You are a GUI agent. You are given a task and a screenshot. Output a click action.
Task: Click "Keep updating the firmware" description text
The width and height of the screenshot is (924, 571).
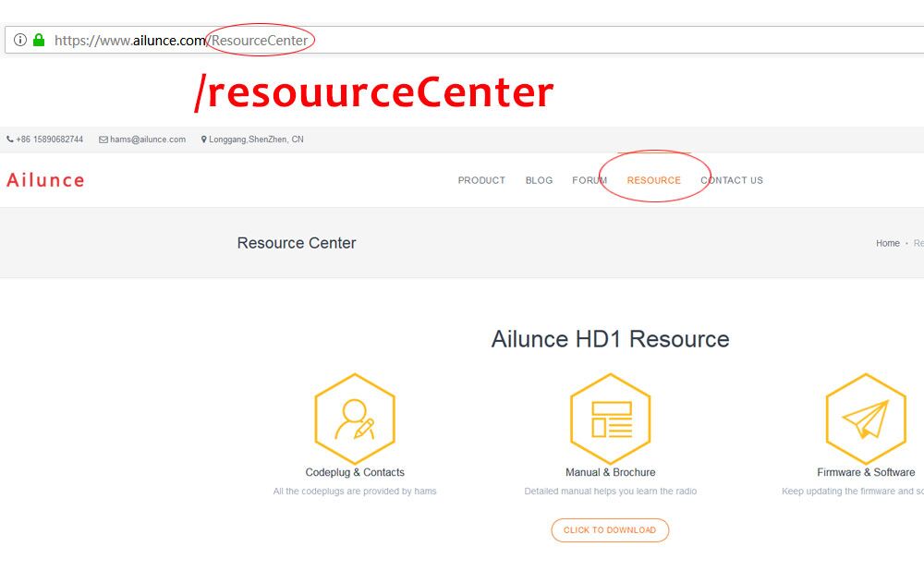[853, 492]
